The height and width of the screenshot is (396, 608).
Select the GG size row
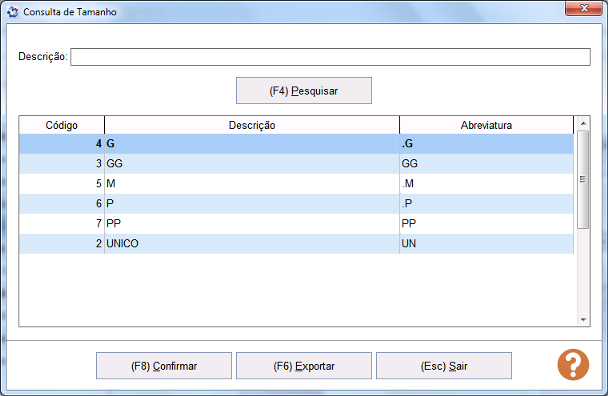pos(296,164)
